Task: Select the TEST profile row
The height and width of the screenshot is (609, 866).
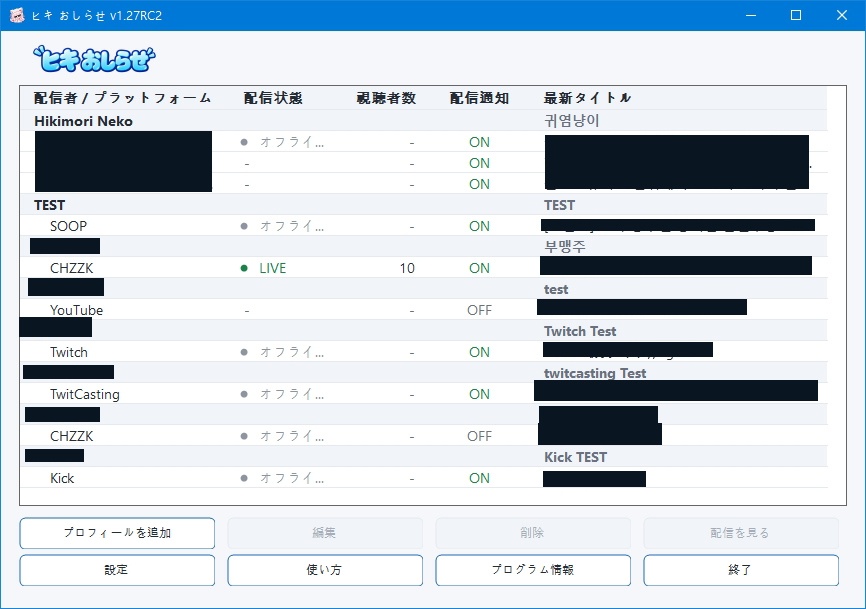Action: pyautogui.click(x=424, y=205)
